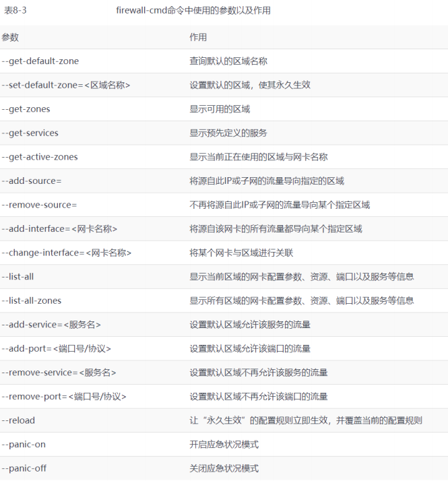Select the --reload parameter cell
This screenshot has width=448, height=481.
pos(18,420)
